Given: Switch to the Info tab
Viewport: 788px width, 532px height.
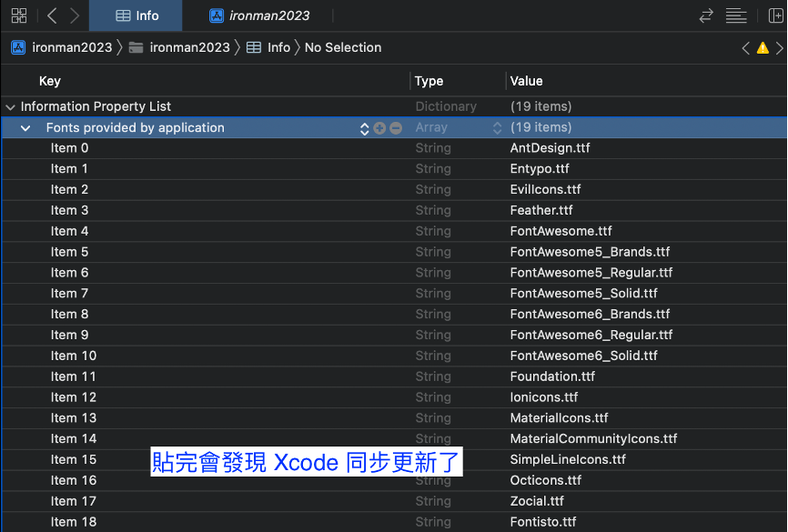Looking at the screenshot, I should coord(136,15).
